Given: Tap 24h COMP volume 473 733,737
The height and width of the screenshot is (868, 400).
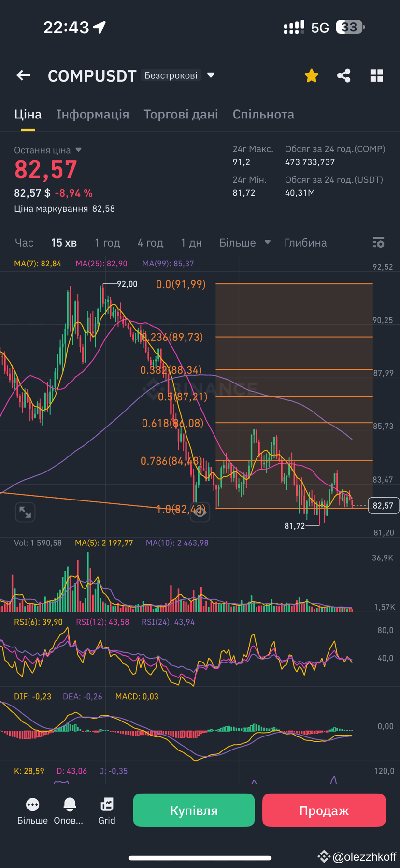Looking at the screenshot, I should click(310, 162).
